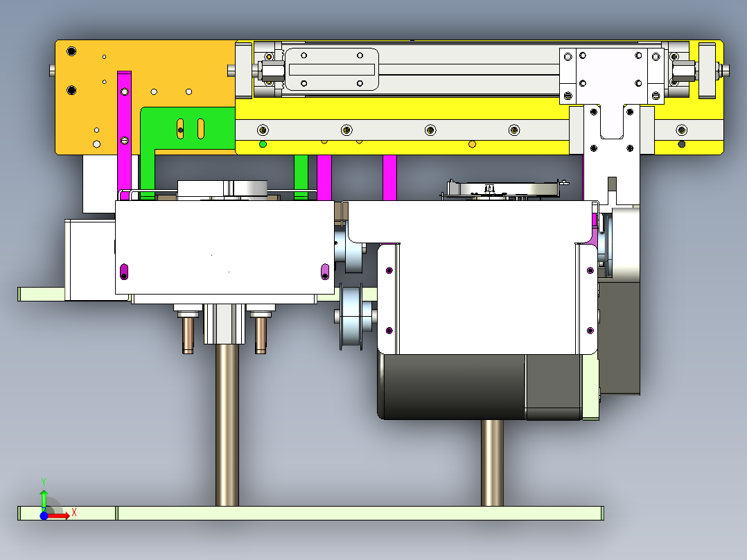Viewport: 747px width, 560px height.
Task: Select the left hex nut on rail end
Action: (x=272, y=71)
